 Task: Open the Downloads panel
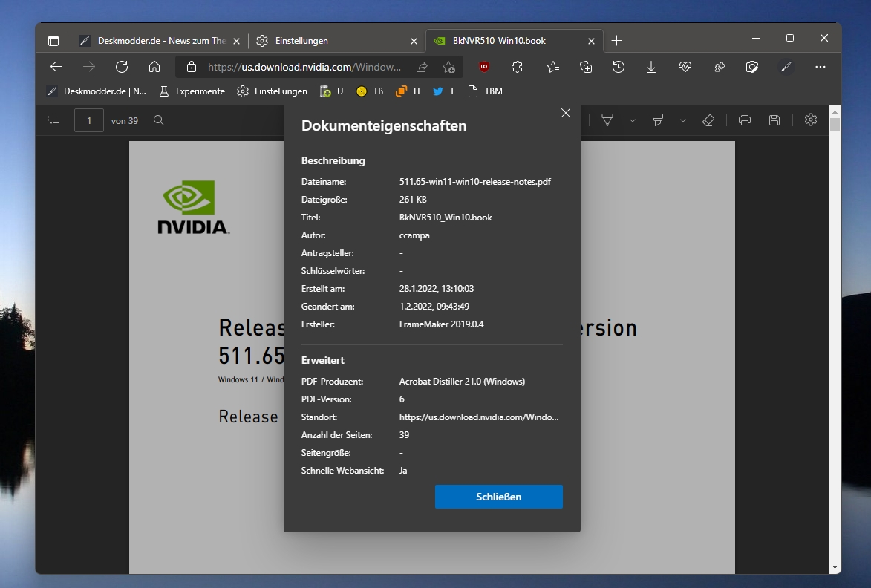651,67
